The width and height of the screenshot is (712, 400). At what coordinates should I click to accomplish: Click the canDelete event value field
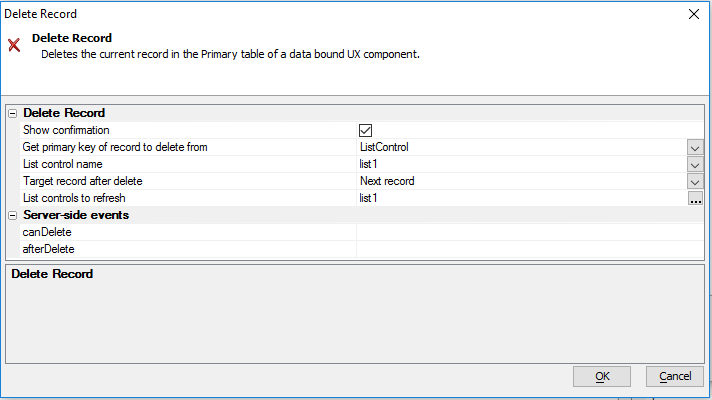coord(530,232)
